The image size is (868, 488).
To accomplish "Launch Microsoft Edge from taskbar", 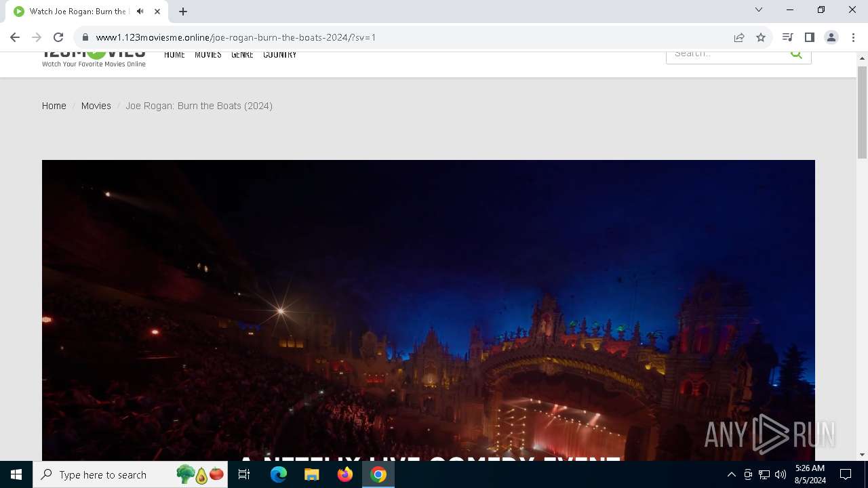I will [x=279, y=474].
